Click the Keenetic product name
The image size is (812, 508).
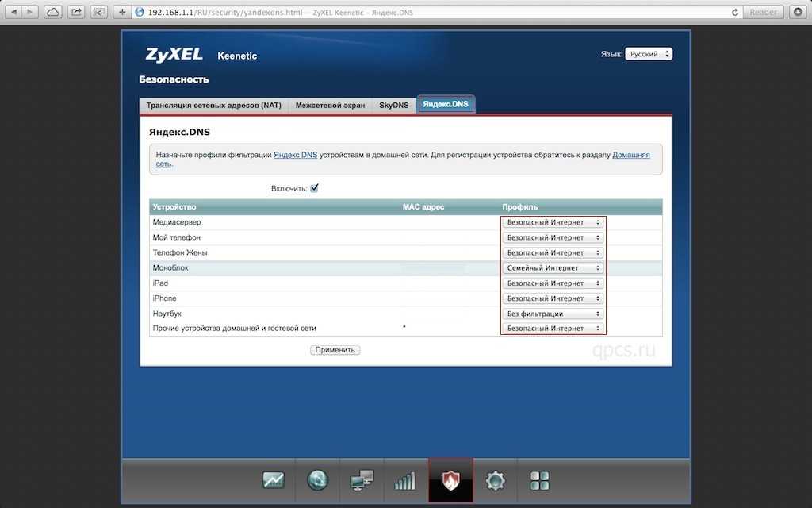click(x=237, y=56)
